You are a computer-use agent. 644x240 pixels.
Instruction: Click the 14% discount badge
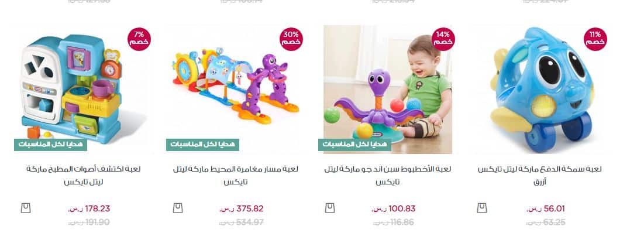coord(443,39)
